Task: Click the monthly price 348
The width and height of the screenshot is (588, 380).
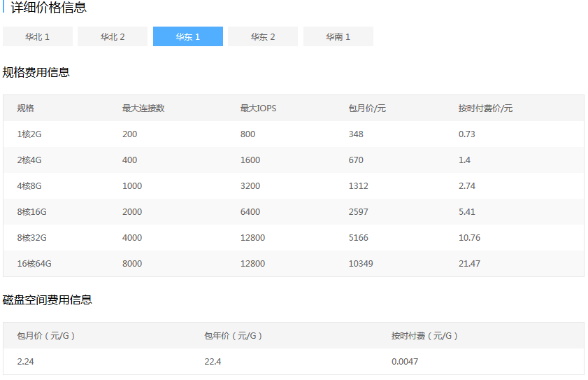Action: pyautogui.click(x=356, y=134)
